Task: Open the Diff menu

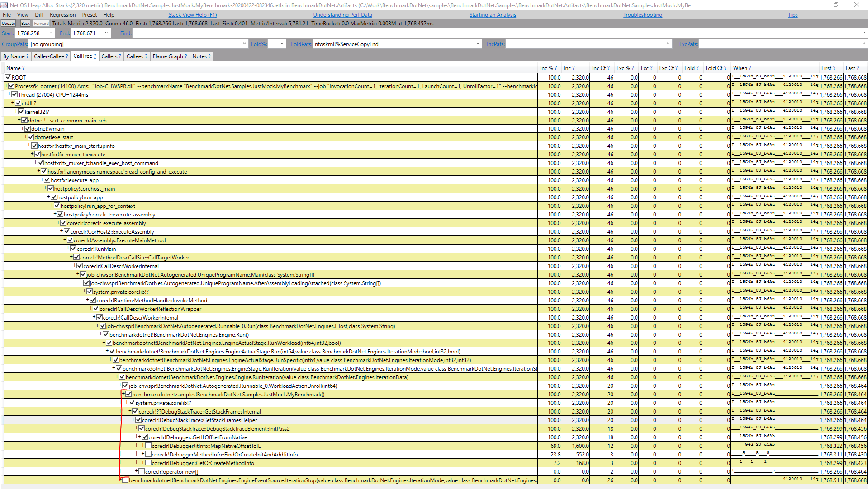Action: 39,14
